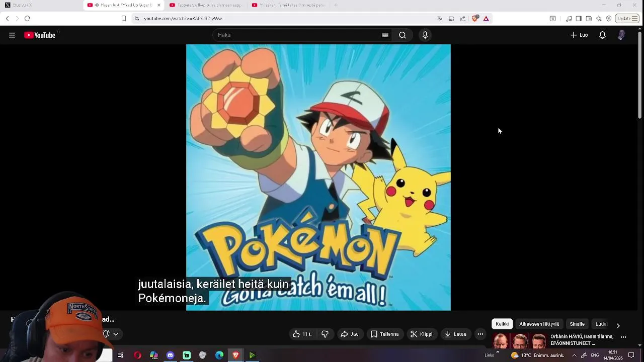Open a new browser tab
This screenshot has height=362, width=644.
336,5
